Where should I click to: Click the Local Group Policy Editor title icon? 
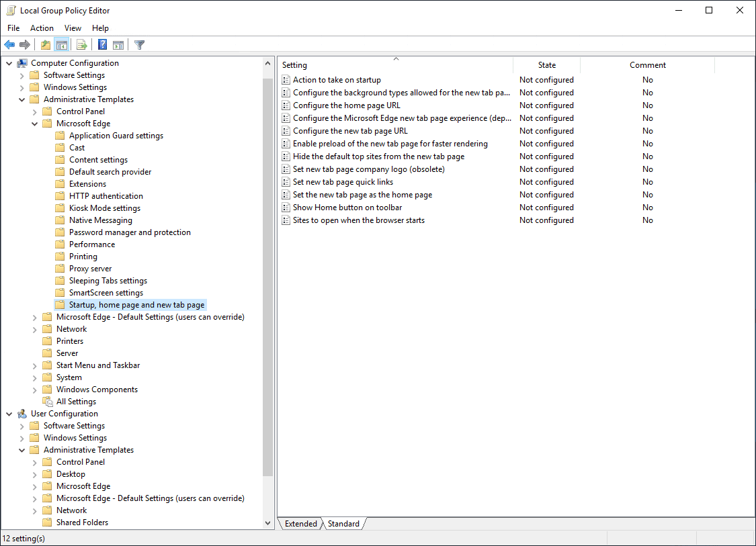pyautogui.click(x=11, y=10)
